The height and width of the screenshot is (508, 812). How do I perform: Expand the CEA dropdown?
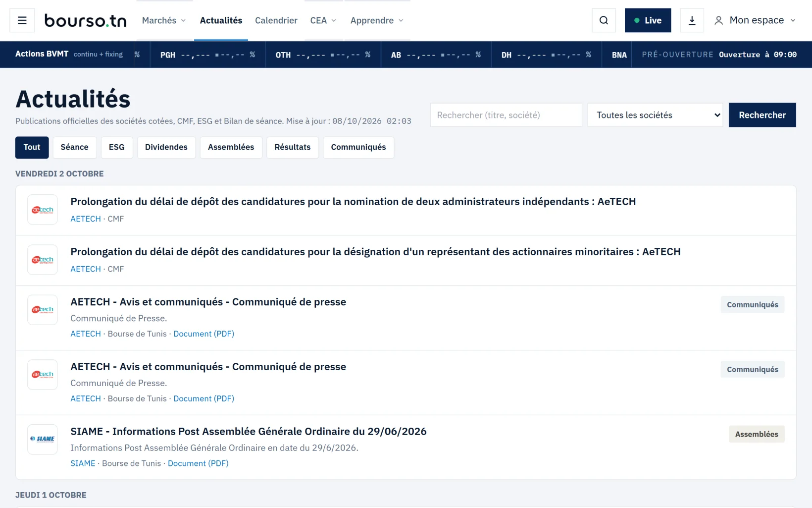coord(323,20)
